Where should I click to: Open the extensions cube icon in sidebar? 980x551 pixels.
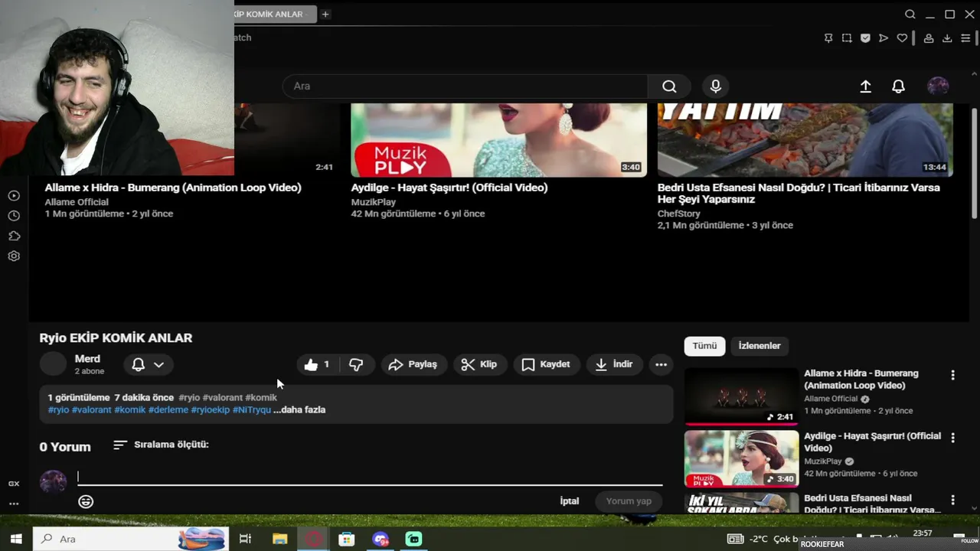[14, 236]
